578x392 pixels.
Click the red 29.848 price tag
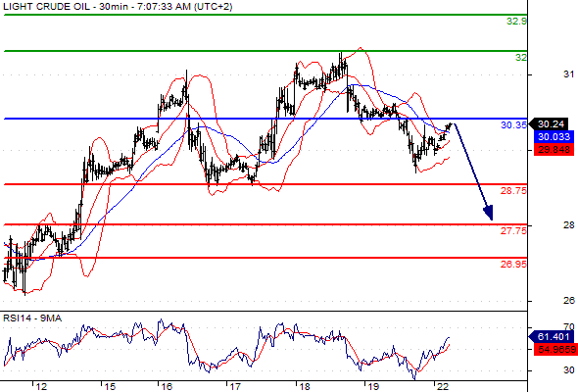[x=554, y=150]
